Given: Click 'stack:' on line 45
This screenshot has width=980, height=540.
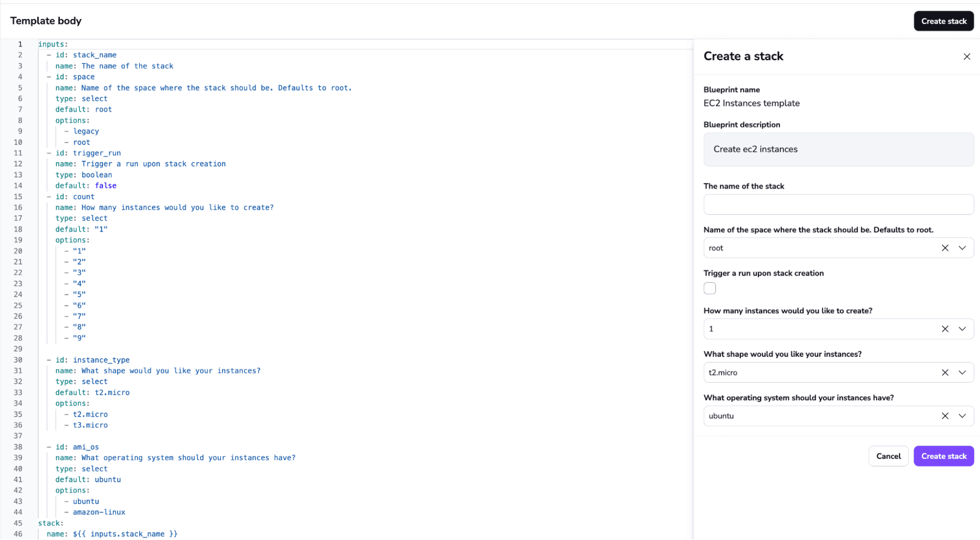Looking at the screenshot, I should tap(51, 523).
